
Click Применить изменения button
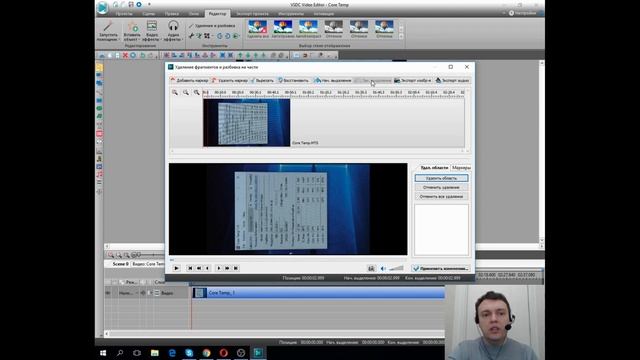point(440,268)
